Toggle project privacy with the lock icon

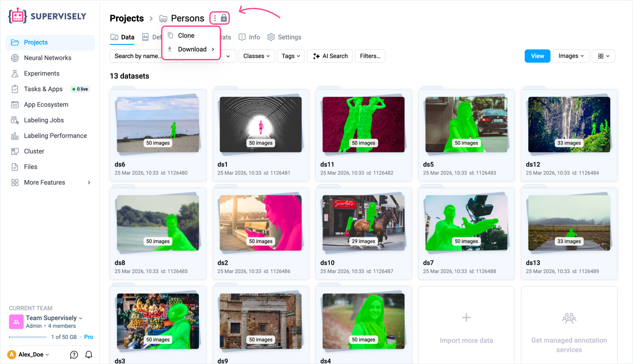(x=224, y=18)
